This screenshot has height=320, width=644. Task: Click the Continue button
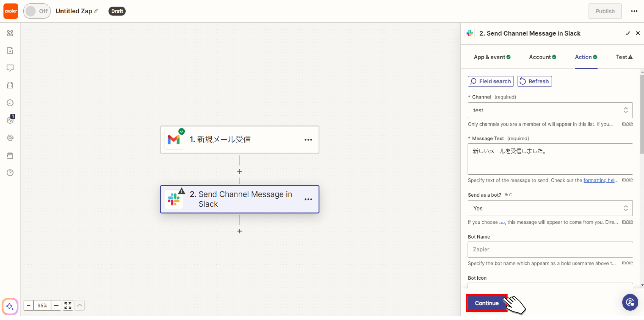click(487, 303)
